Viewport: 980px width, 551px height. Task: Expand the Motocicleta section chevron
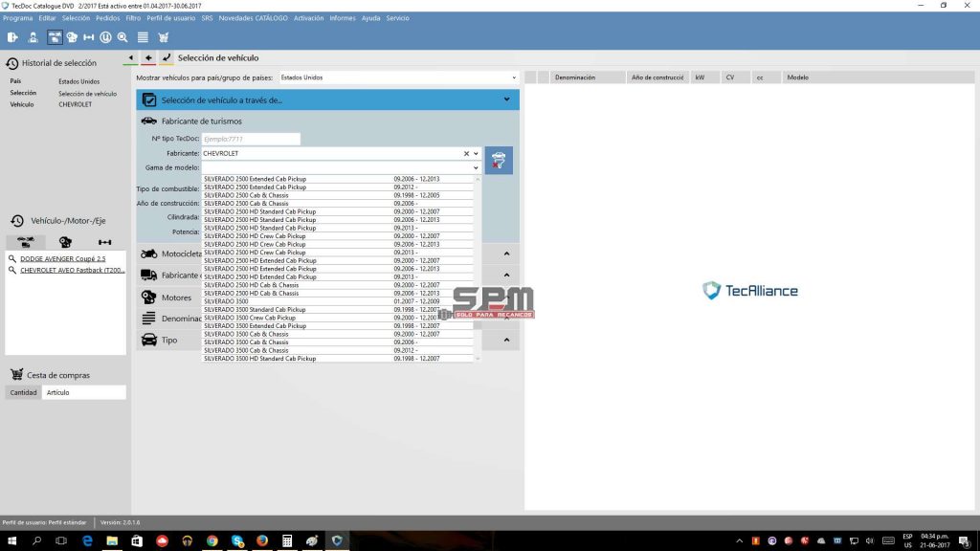(507, 253)
